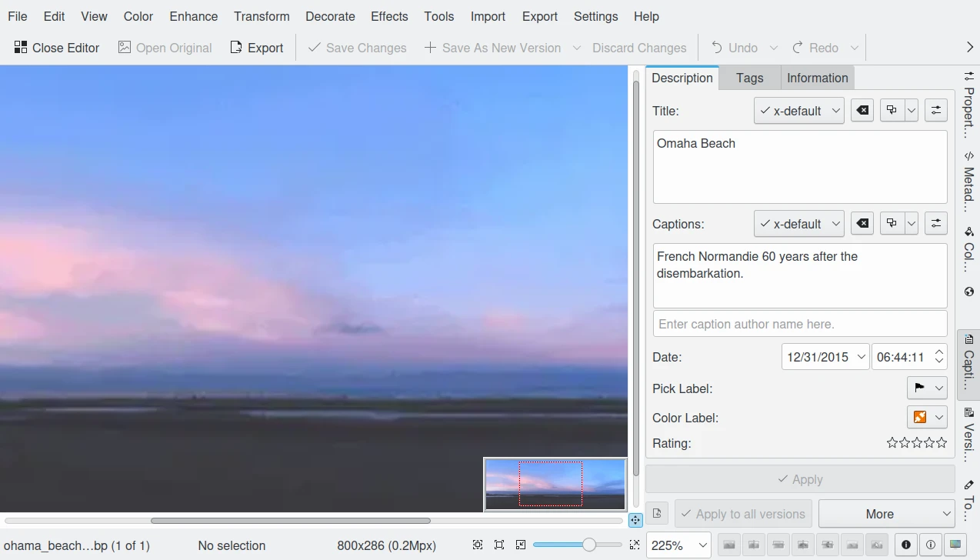
Task: Click the Export toolbar button
Action: (x=257, y=48)
